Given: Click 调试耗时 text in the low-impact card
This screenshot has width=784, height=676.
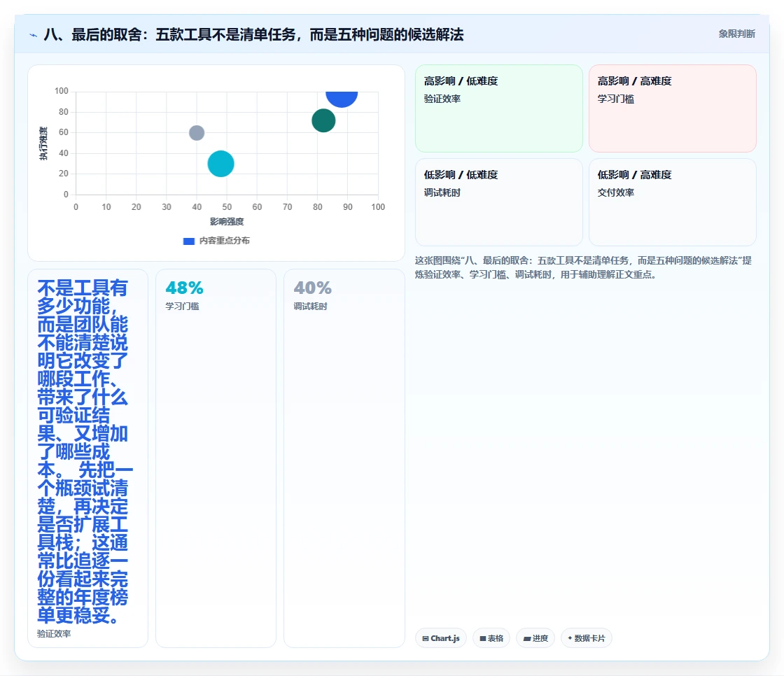Looking at the screenshot, I should pyautogui.click(x=442, y=192).
